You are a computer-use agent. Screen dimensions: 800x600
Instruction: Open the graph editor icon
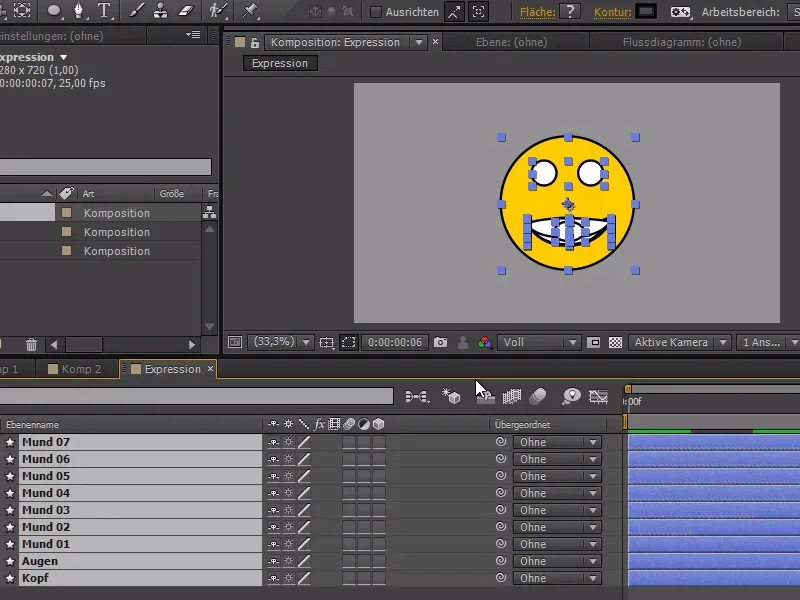tap(598, 396)
